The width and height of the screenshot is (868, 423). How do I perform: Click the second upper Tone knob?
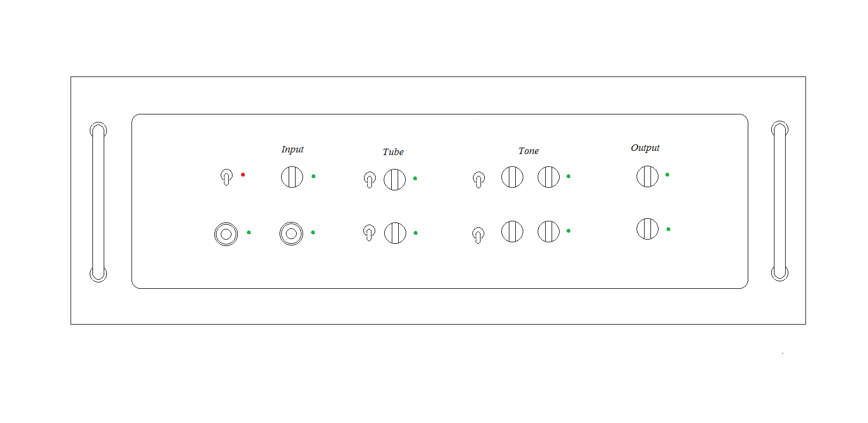click(x=548, y=176)
